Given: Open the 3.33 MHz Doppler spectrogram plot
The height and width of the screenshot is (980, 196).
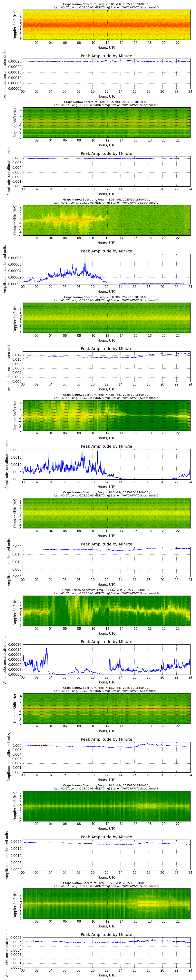Looking at the screenshot, I should coord(106,220).
